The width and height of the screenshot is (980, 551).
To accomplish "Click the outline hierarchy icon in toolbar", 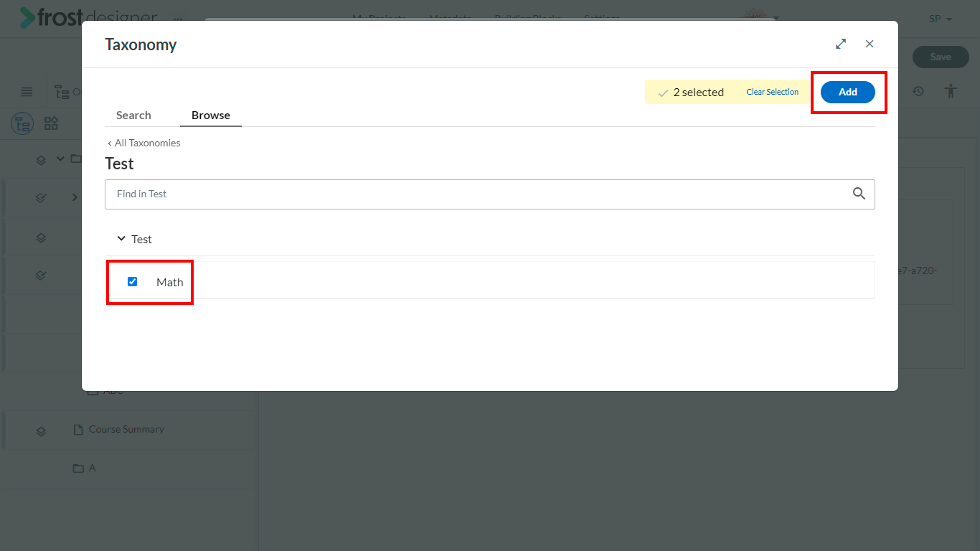I will (x=61, y=92).
